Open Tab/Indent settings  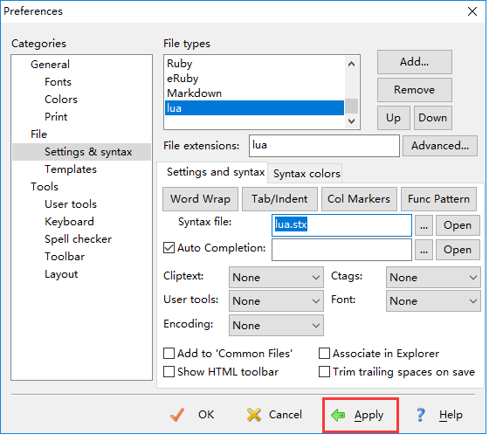pos(279,199)
